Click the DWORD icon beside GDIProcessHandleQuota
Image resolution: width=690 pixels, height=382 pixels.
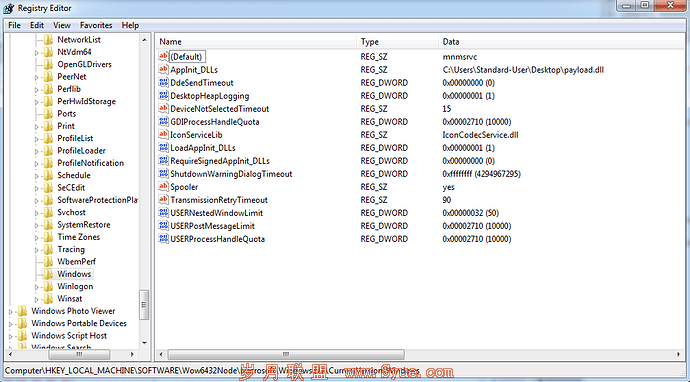(163, 121)
